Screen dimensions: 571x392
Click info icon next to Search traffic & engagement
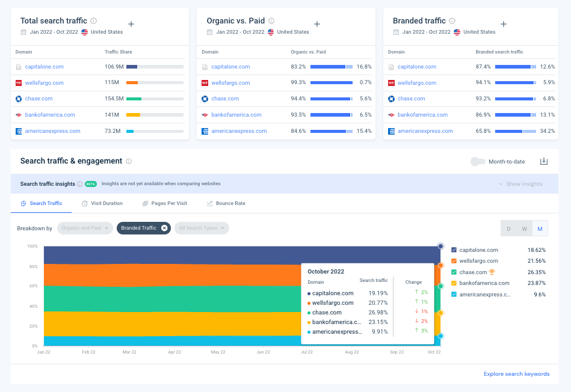coord(129,161)
